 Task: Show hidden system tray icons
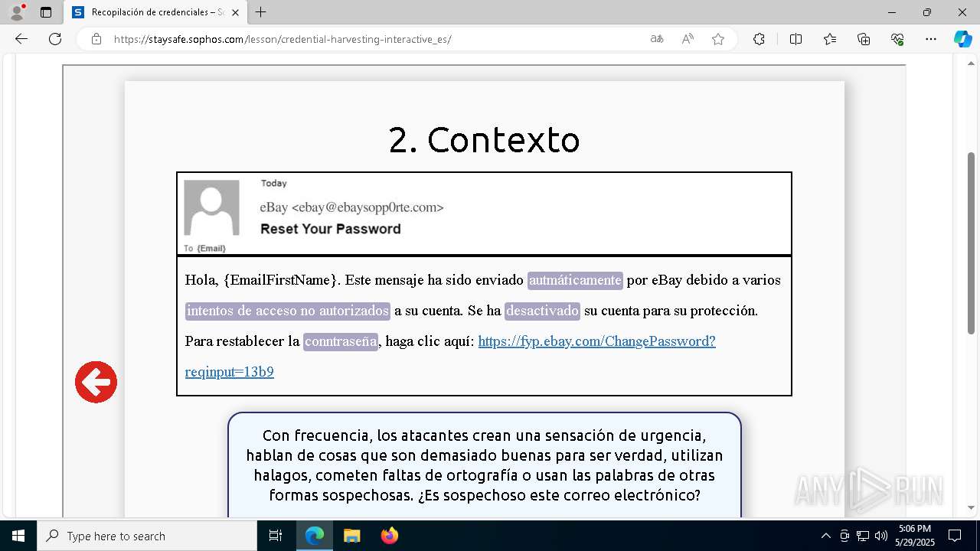tap(825, 536)
